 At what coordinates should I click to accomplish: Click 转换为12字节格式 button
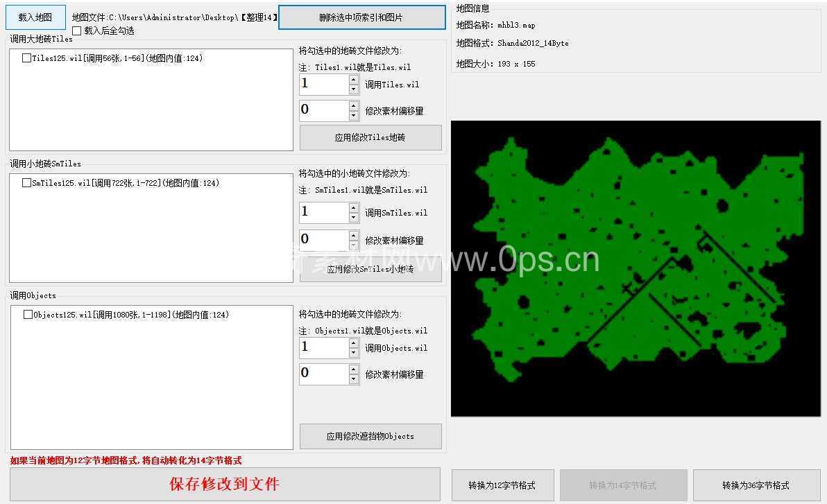tap(502, 485)
